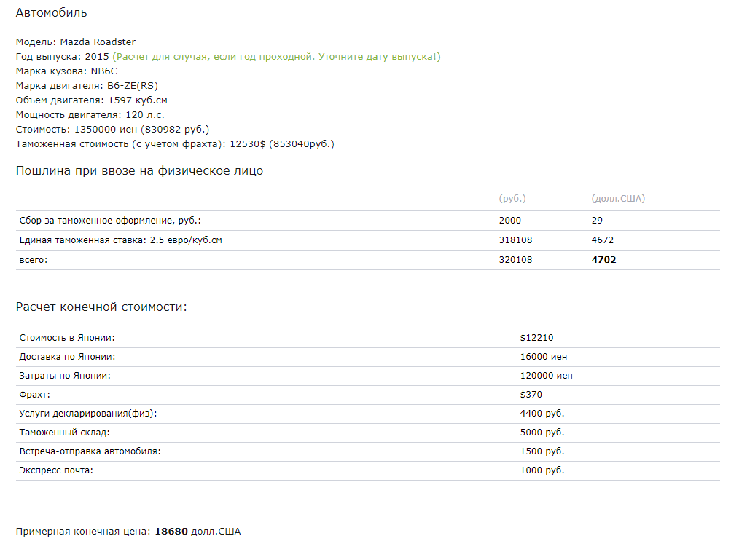Click the value '16000 иен'
Screen dimensions: 731x560
coord(544,357)
